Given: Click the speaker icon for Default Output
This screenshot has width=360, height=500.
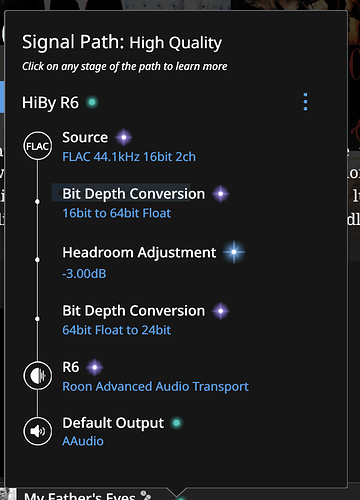Looking at the screenshot, I should point(38,431).
